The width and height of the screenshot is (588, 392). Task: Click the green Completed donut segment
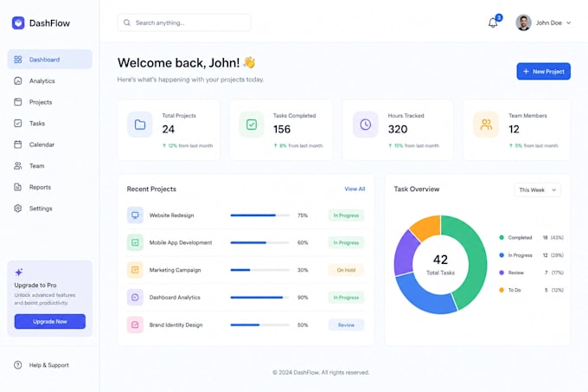click(x=476, y=259)
